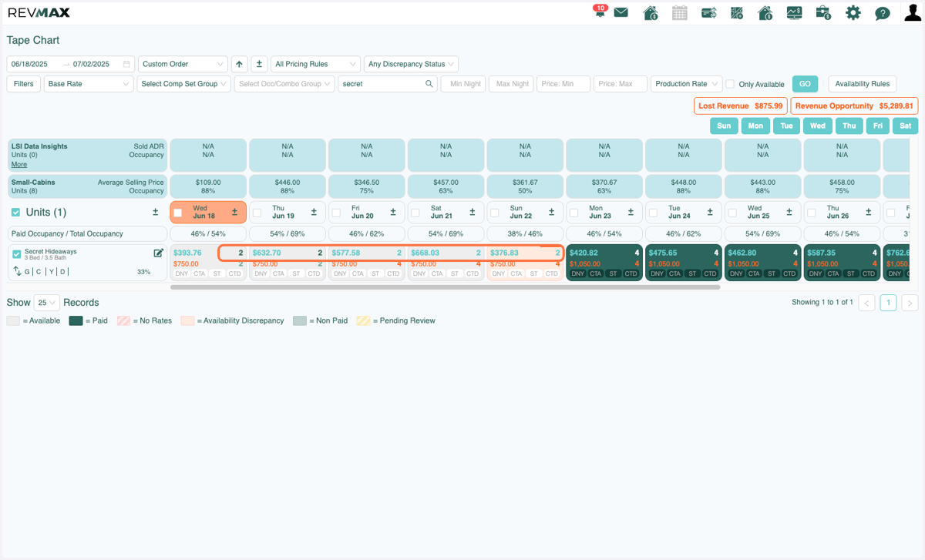Click the plus/minus icon on Mon Jun 23
Screen dimensions: 925x560
[631, 212]
